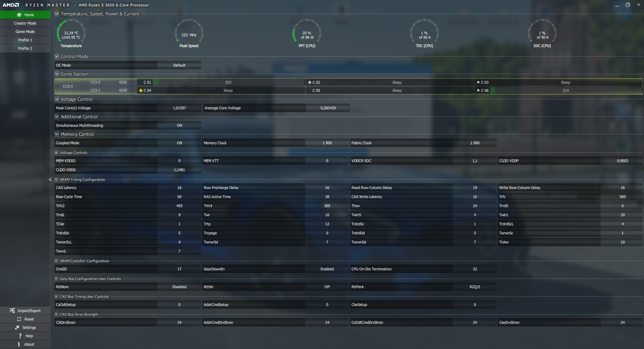The width and height of the screenshot is (644, 349).
Task: Click the dot marker on core C 06
Action: point(478,90)
